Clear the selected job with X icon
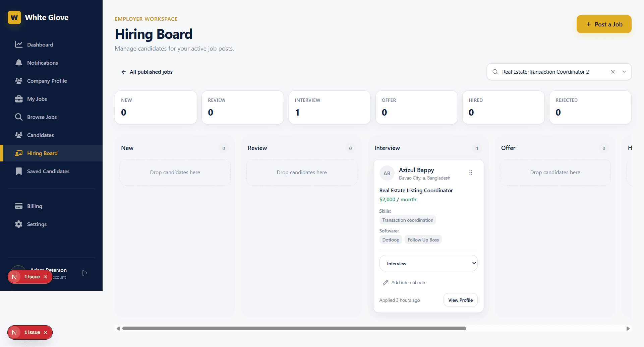 coord(613,72)
